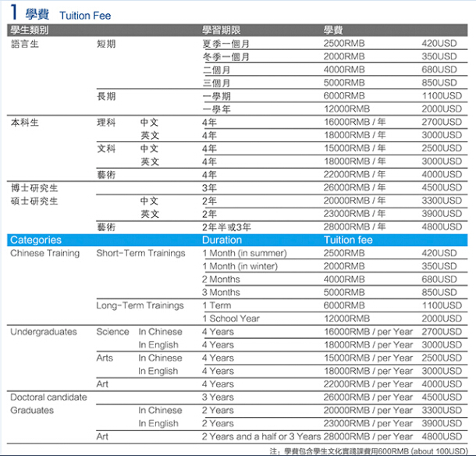
Task: Select the "1 School Year" duration cell
Action: coord(231,319)
